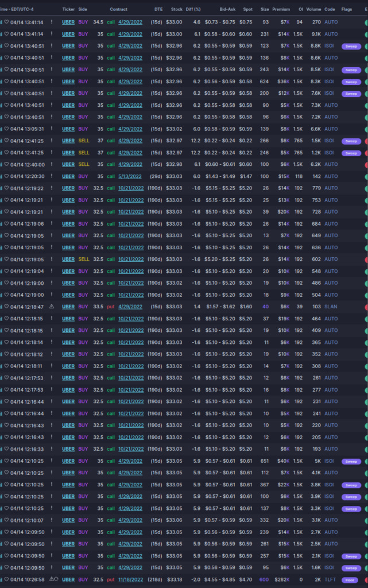The width and height of the screenshot is (368, 588).
Task: Click the exclamation icon on 12:20:30 row
Action: pos(52,176)
